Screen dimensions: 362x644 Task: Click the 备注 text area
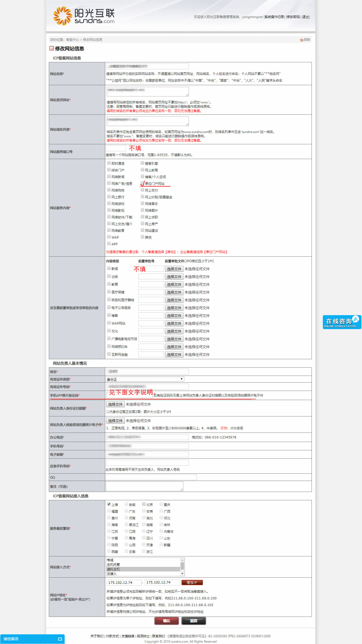(145, 486)
